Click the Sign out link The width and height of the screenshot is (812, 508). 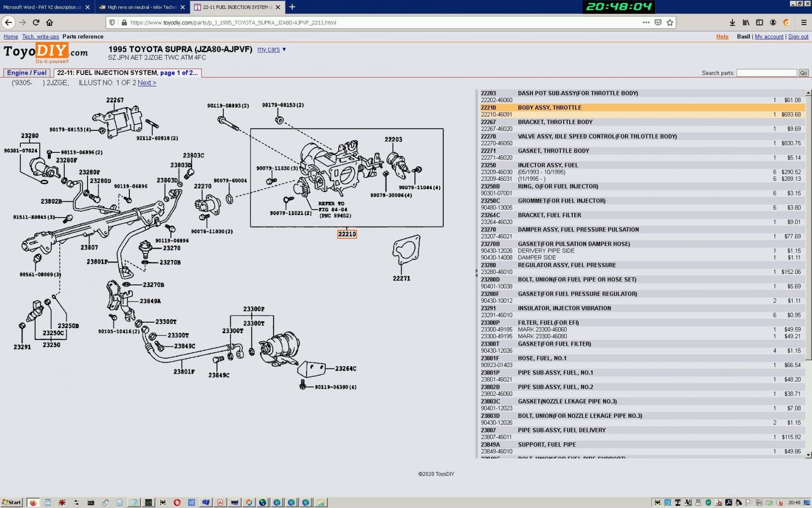(798, 36)
